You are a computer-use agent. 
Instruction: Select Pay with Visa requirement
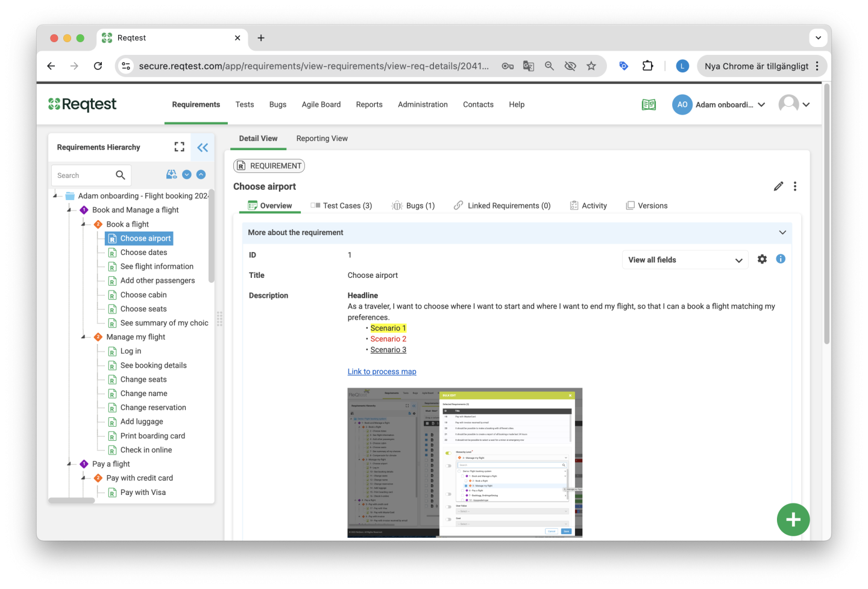[x=143, y=493]
